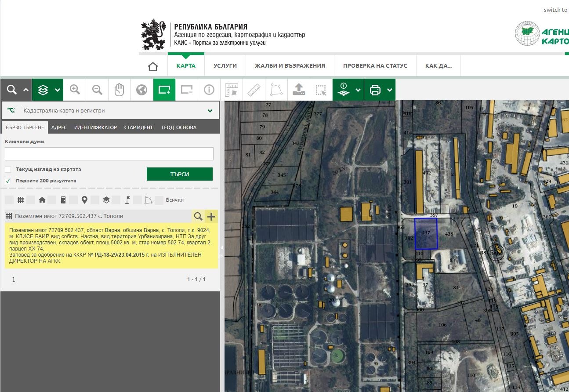Expand the 'Кадастрална карта и регистри' dropdown
This screenshot has height=392, width=569.
(210, 111)
